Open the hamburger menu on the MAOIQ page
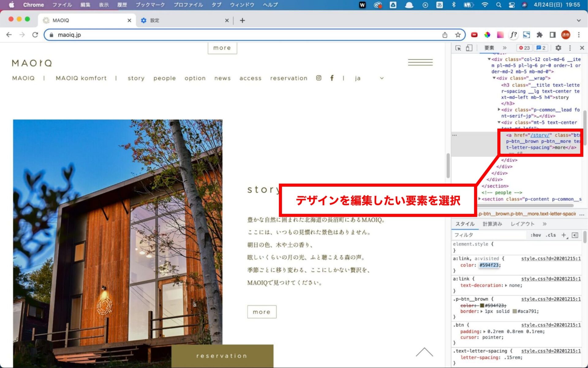This screenshot has height=368, width=588. pyautogui.click(x=420, y=62)
